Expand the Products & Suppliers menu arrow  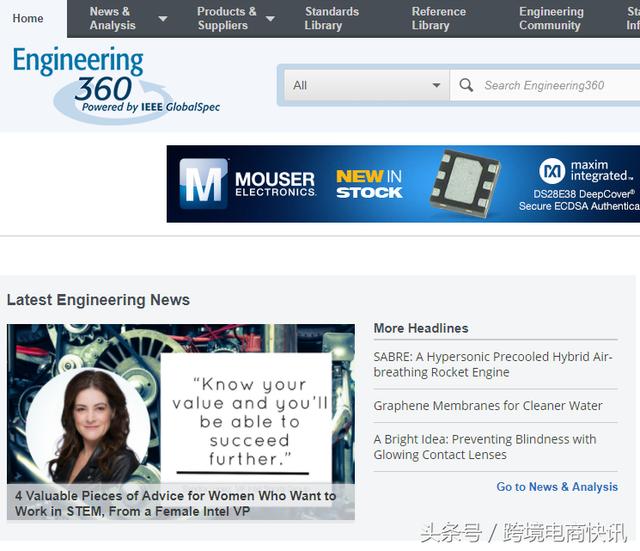point(270,19)
